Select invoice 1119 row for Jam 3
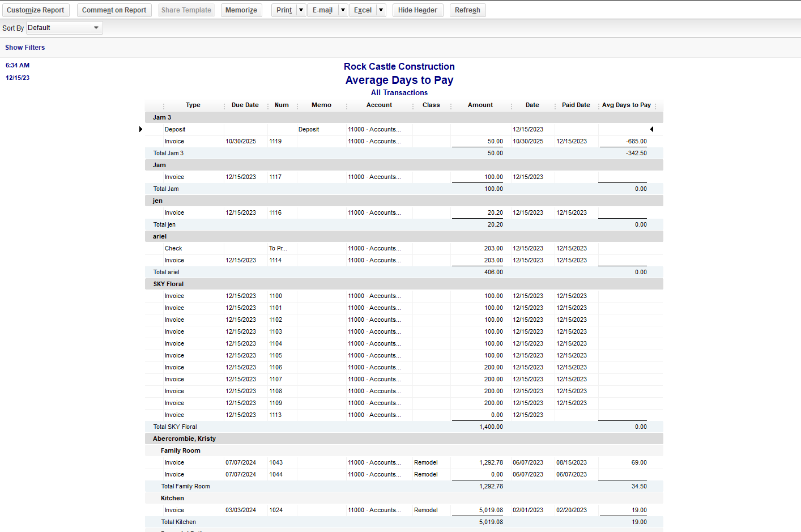Viewport: 801px width, 532px height. (x=275, y=142)
